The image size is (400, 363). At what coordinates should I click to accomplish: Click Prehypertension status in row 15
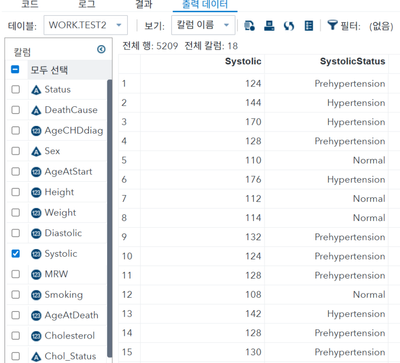click(x=350, y=352)
